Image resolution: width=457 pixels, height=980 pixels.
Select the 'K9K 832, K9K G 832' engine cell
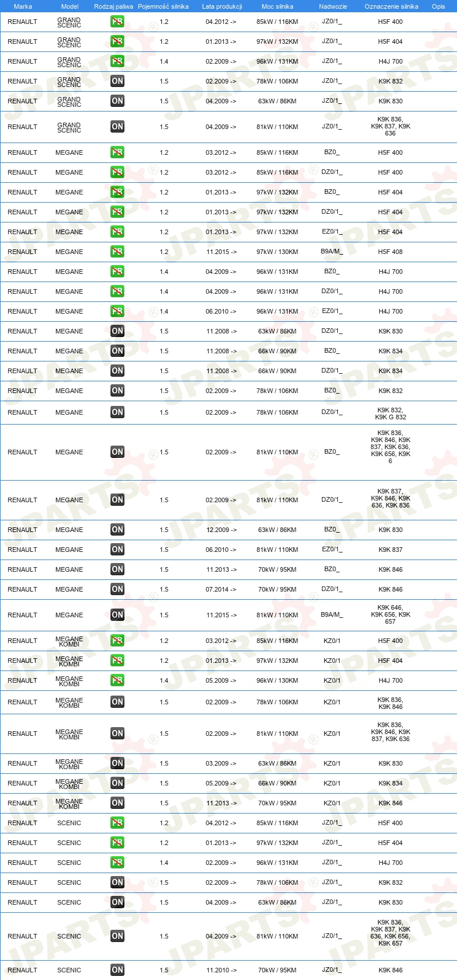[x=390, y=413]
